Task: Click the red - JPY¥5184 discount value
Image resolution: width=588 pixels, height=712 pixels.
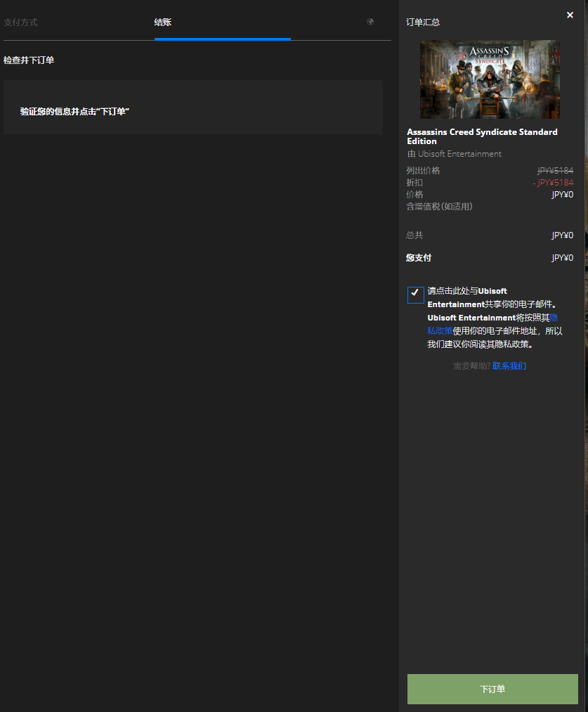Action: (x=553, y=183)
